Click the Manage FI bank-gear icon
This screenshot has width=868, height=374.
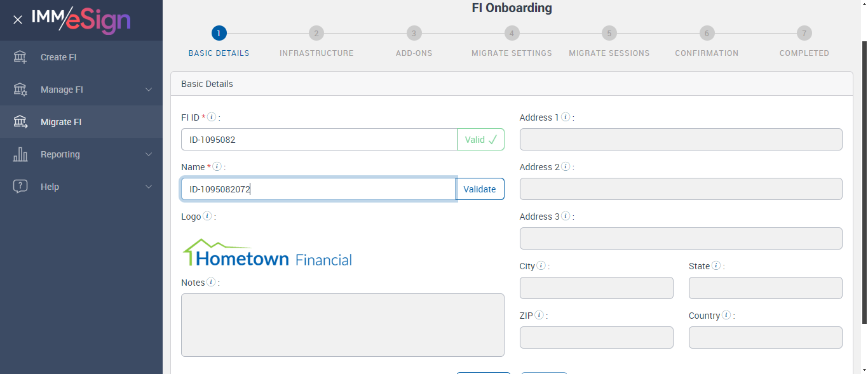pyautogui.click(x=20, y=90)
